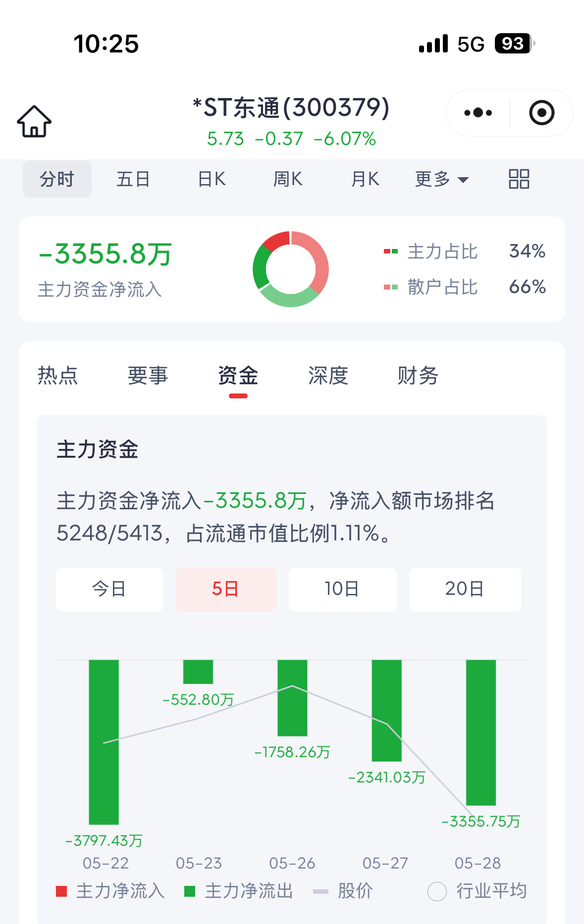Tap the stock title *ST东通(300379)
The image size is (584, 924).
pos(291,107)
